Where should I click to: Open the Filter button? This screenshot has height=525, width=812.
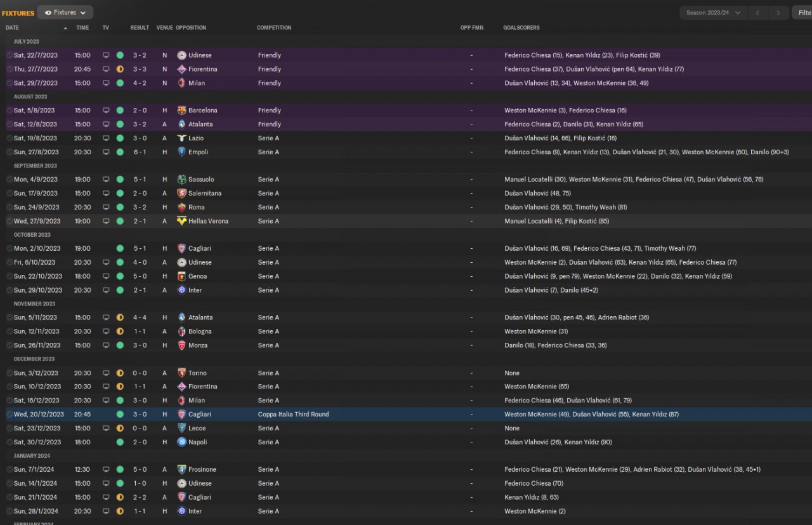[802, 13]
